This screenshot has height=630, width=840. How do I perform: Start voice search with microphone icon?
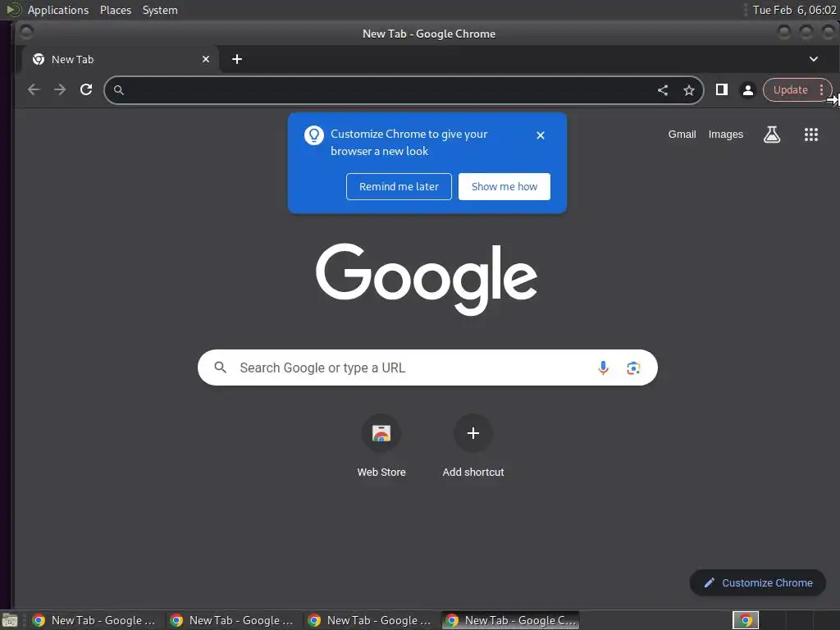(x=603, y=367)
